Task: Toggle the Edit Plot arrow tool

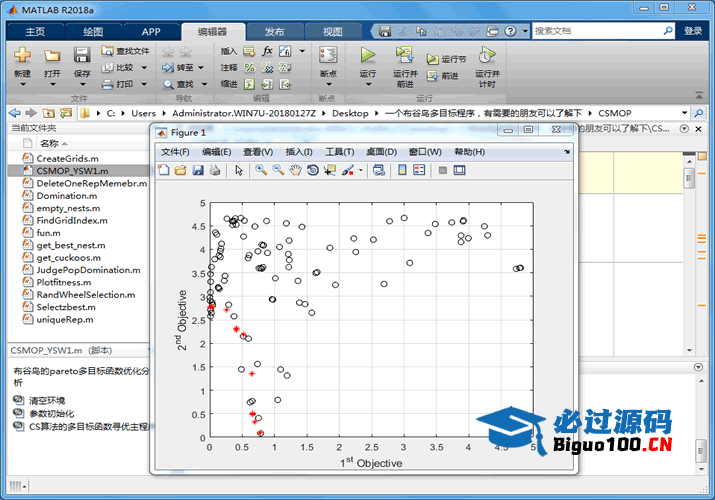Action: (239, 171)
